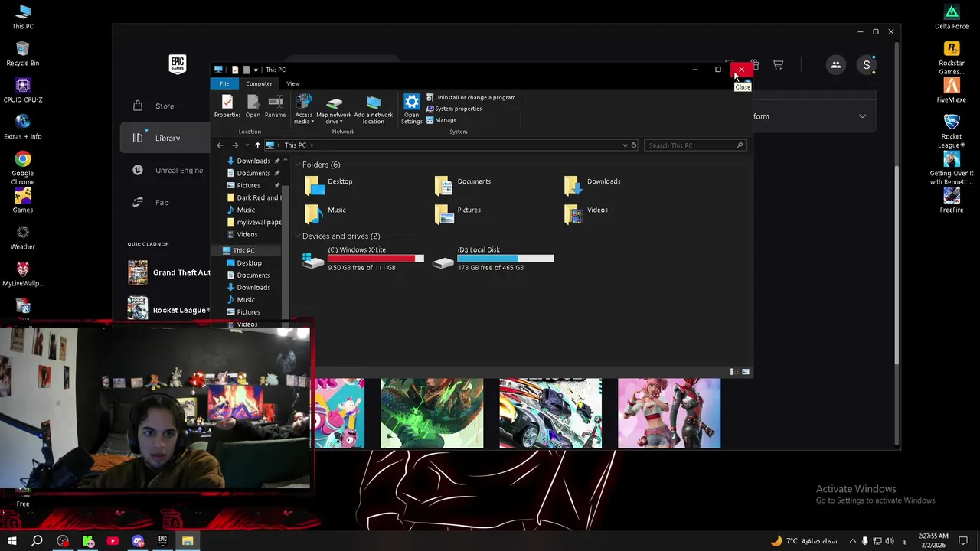The height and width of the screenshot is (551, 980).
Task: Select the (D:) Local Disk drive
Action: point(492,259)
